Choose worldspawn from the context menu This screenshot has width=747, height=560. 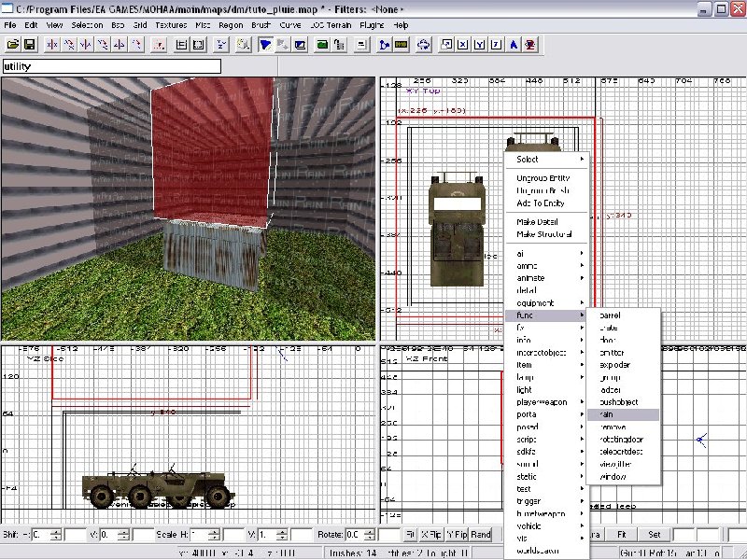pyautogui.click(x=547, y=551)
